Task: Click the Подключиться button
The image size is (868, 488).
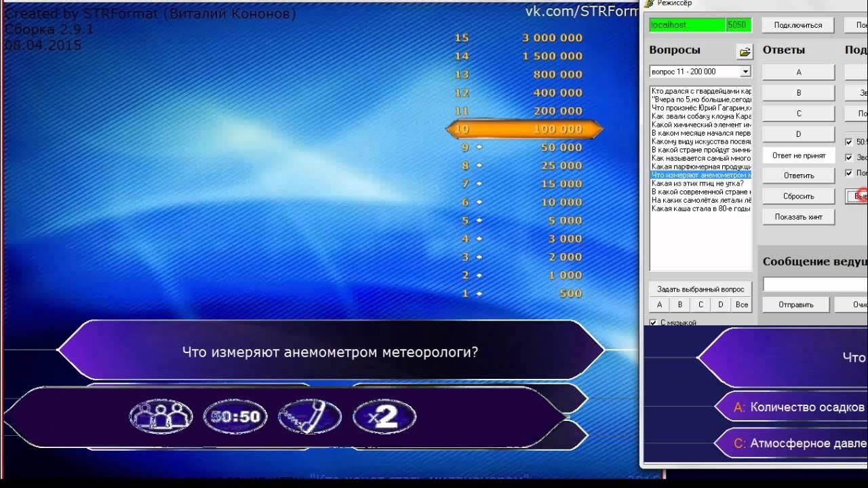Action: 798,25
